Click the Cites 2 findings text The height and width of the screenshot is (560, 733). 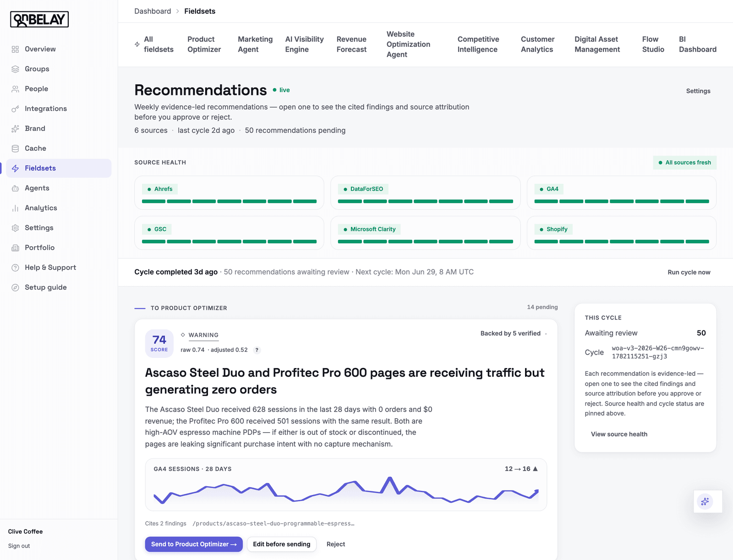(x=166, y=523)
